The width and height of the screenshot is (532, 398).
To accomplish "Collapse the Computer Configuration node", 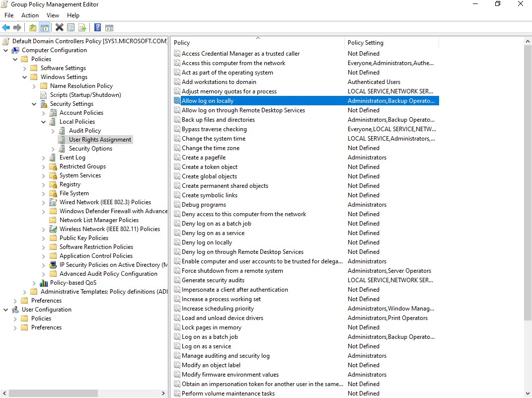I will [6, 50].
